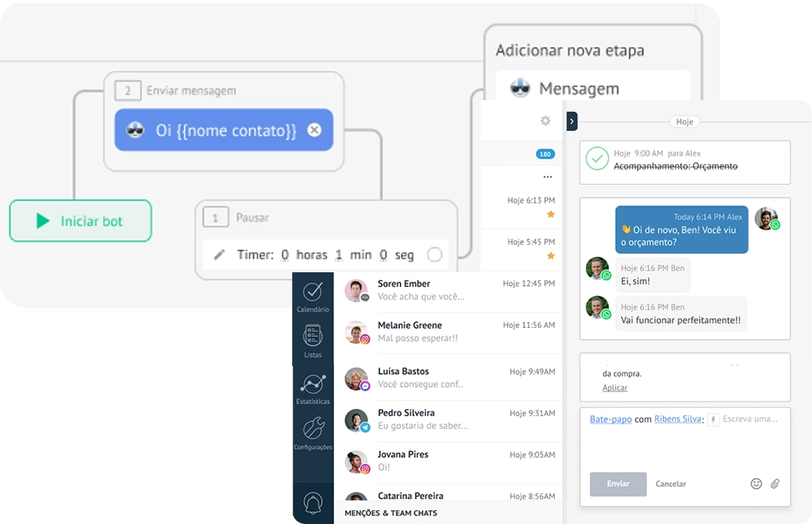Open the quick replies lightning icon
Image resolution: width=812 pixels, height=524 pixels.
point(713,420)
